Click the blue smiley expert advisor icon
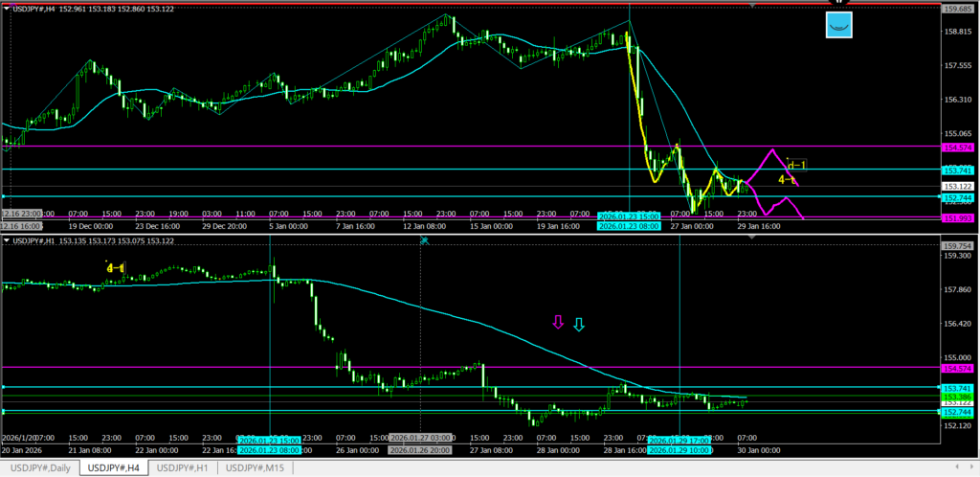980x477 pixels. 838,26
